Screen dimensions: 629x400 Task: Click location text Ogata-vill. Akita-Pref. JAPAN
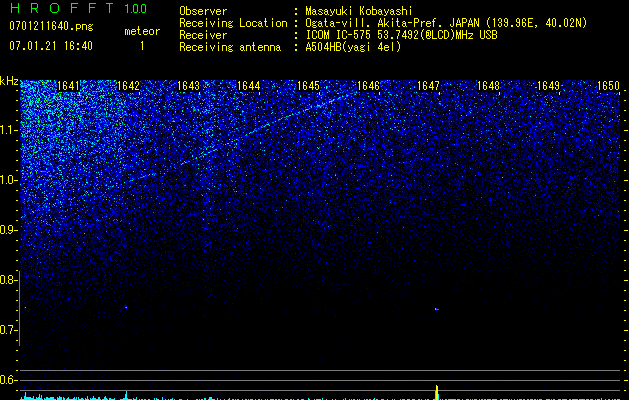coord(392,23)
